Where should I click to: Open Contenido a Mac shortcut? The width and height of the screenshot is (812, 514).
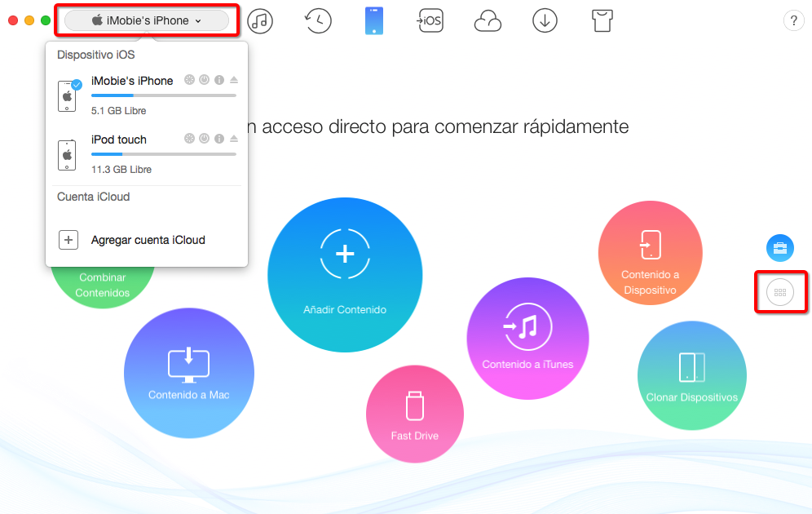click(x=189, y=373)
